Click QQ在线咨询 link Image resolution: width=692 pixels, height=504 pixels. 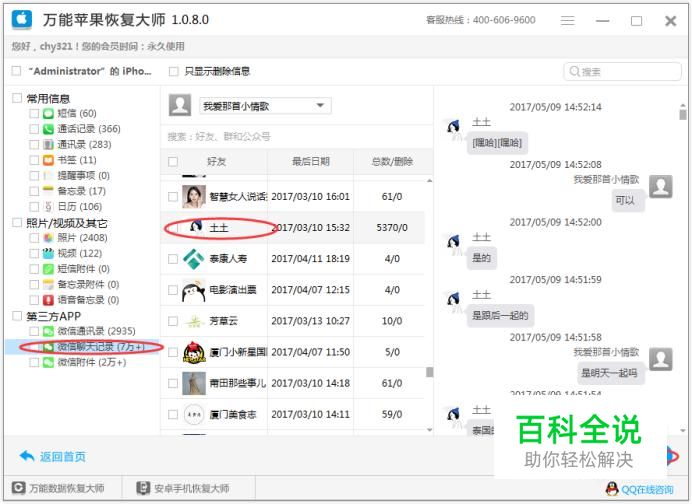tap(647, 489)
